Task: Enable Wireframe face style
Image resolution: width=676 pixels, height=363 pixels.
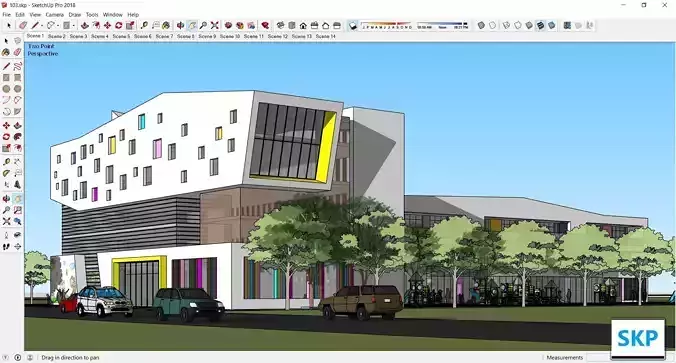Action: coord(506,25)
